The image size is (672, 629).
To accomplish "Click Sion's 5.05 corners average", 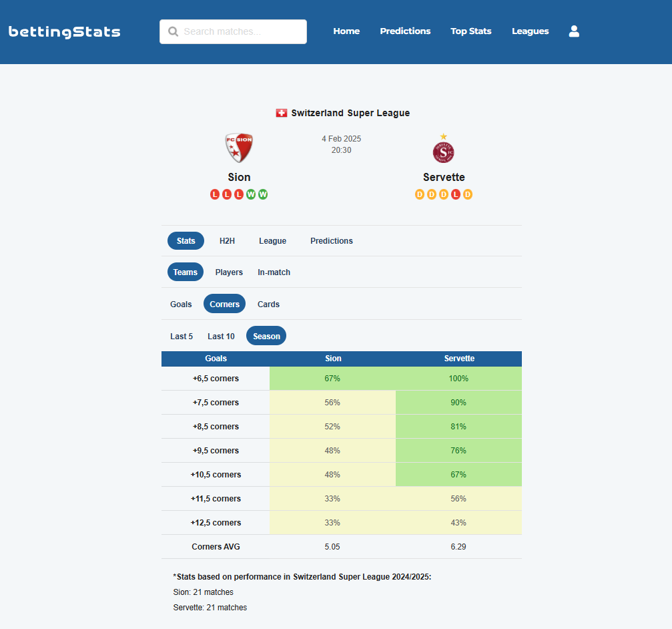I will 332,547.
